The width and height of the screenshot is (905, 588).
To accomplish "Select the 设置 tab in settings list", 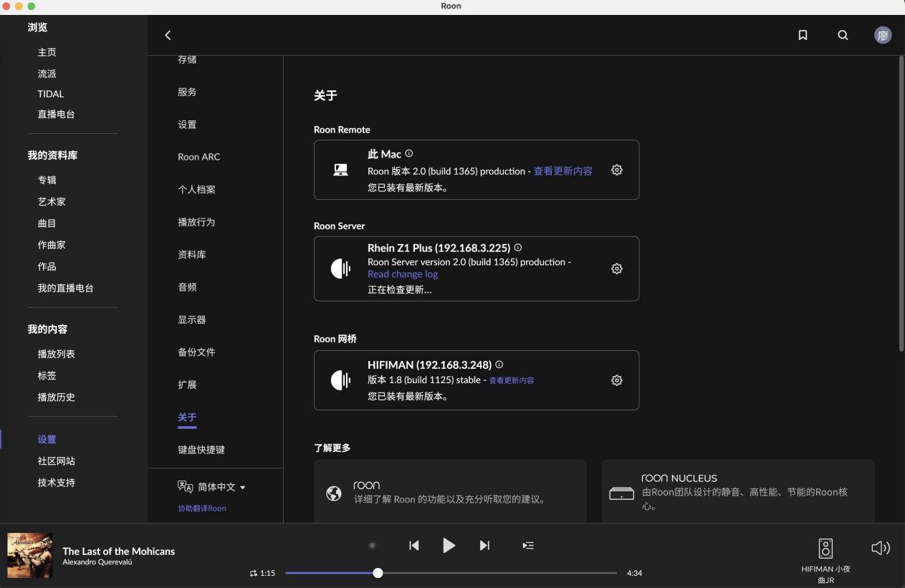I will pyautogui.click(x=187, y=125).
